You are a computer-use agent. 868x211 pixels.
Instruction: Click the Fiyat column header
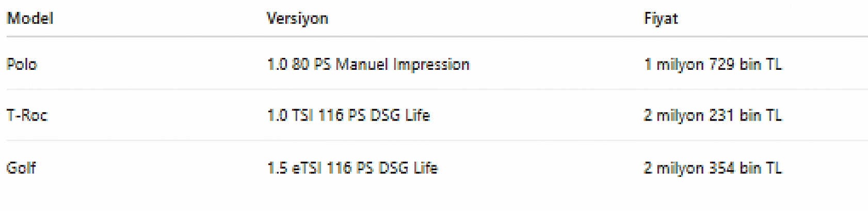pos(661,19)
